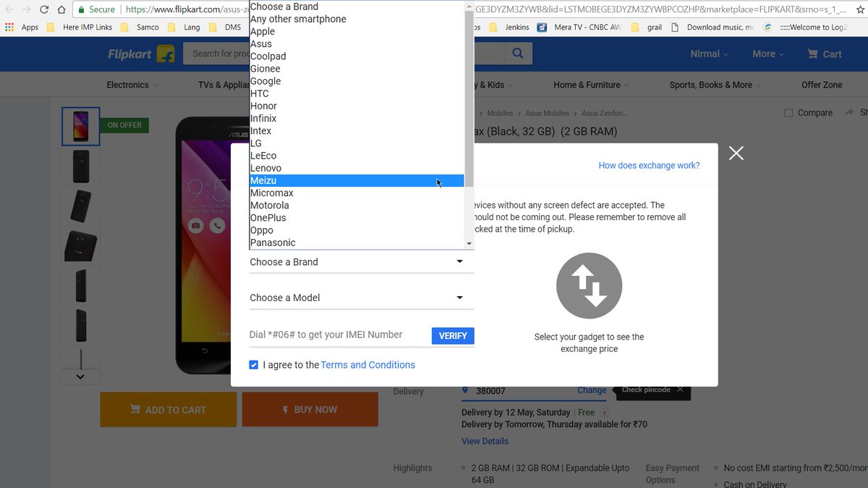
Task: Click the VERIFY button
Action: [x=453, y=336]
